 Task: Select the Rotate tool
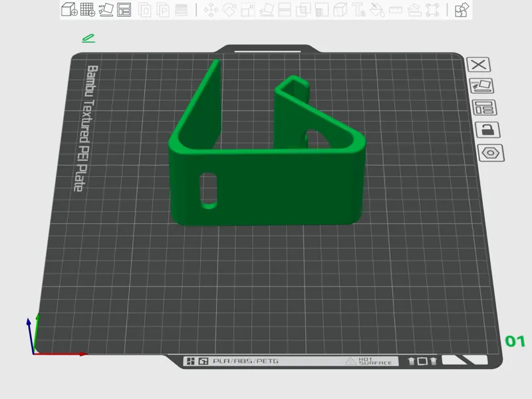(229, 10)
